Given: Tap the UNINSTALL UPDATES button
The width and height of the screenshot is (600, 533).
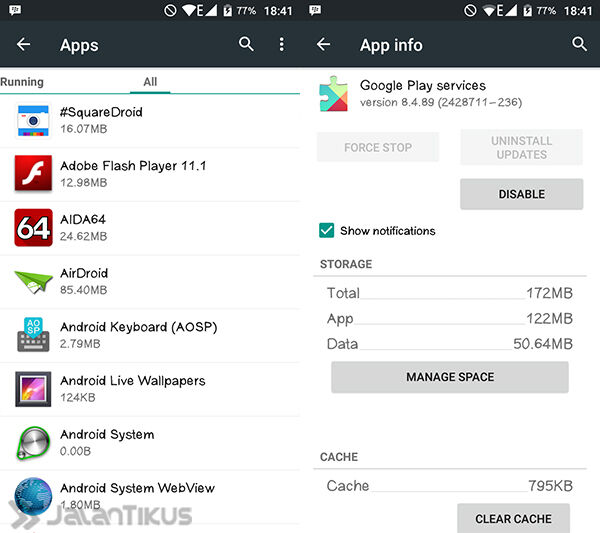Looking at the screenshot, I should click(x=522, y=147).
